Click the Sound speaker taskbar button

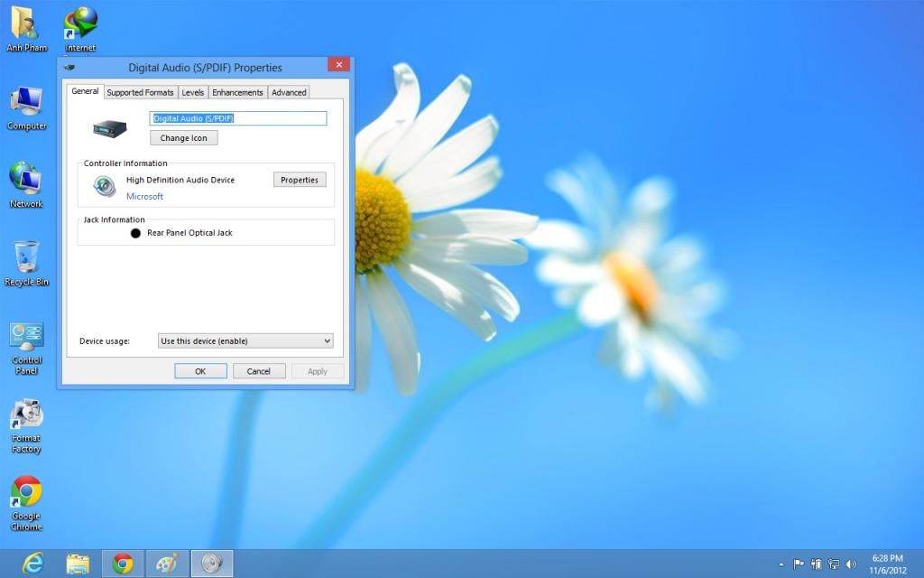pyautogui.click(x=211, y=564)
